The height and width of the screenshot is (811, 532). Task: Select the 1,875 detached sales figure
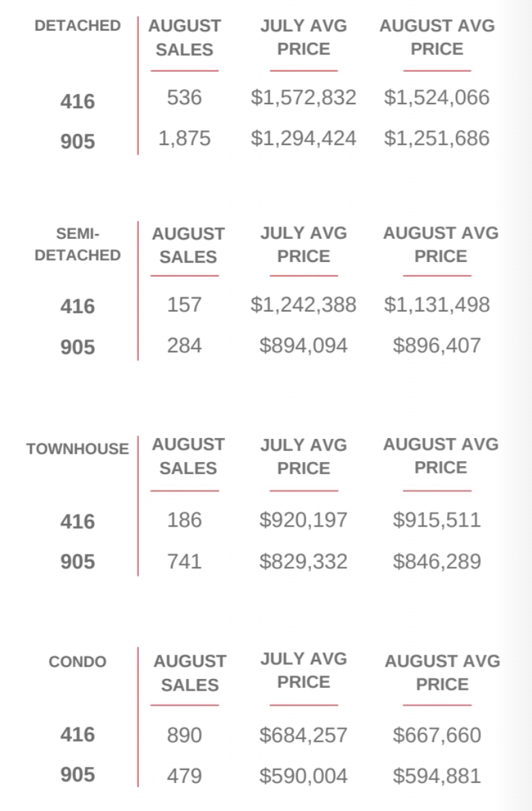184,139
